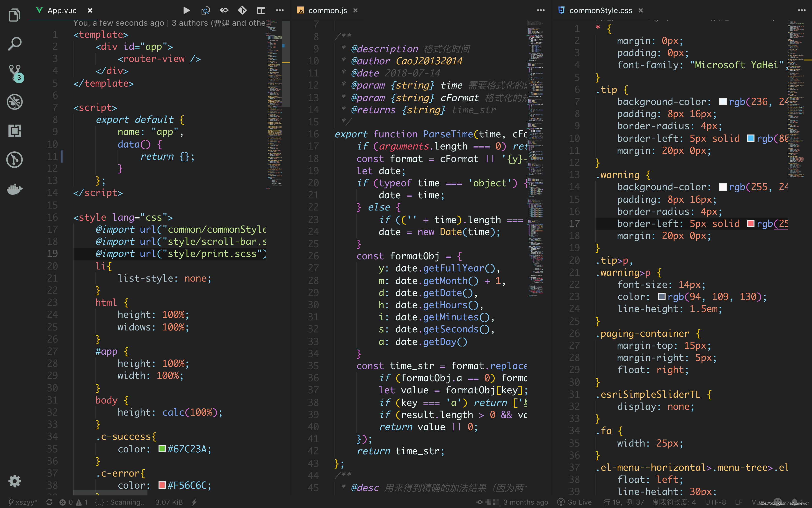Click line number 17 in commonStyle.css gutter
Viewport: 812px width, 508px height.
tap(574, 224)
